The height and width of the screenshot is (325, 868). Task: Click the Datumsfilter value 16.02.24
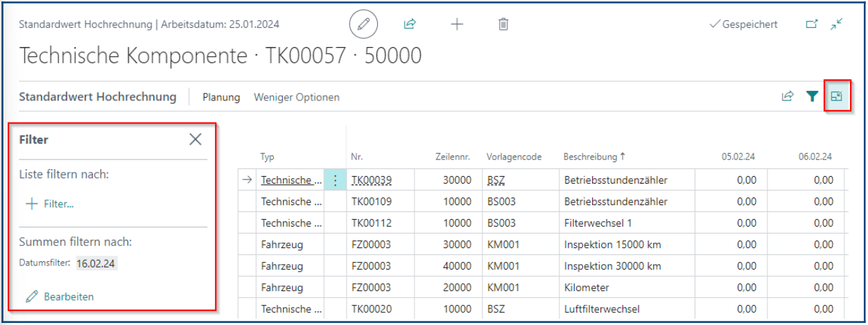point(96,263)
